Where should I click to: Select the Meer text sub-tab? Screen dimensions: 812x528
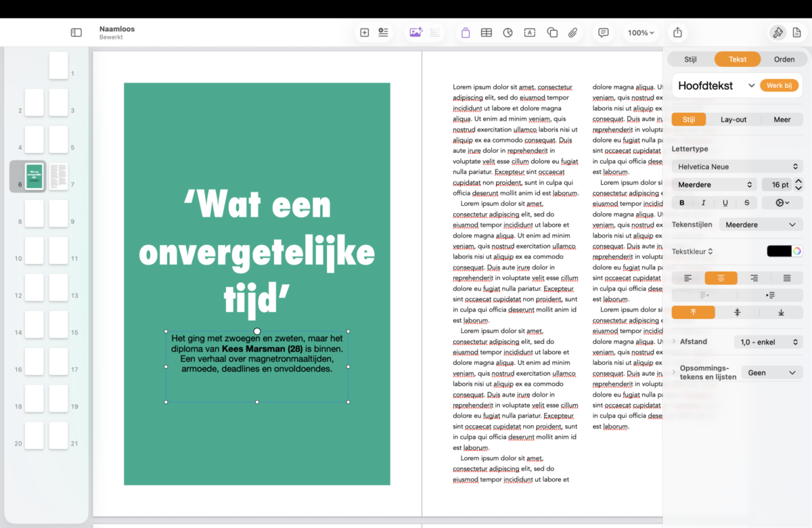tap(782, 119)
